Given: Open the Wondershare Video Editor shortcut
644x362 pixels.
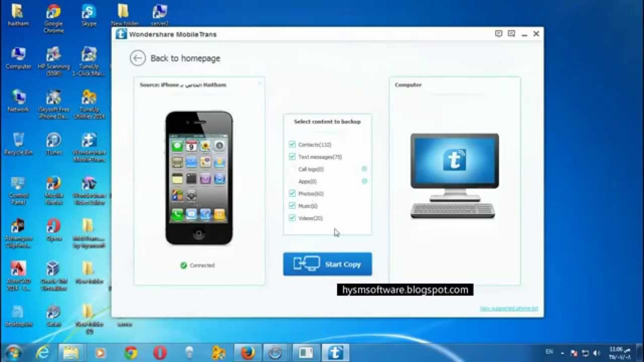Looking at the screenshot, I should click(x=89, y=191).
